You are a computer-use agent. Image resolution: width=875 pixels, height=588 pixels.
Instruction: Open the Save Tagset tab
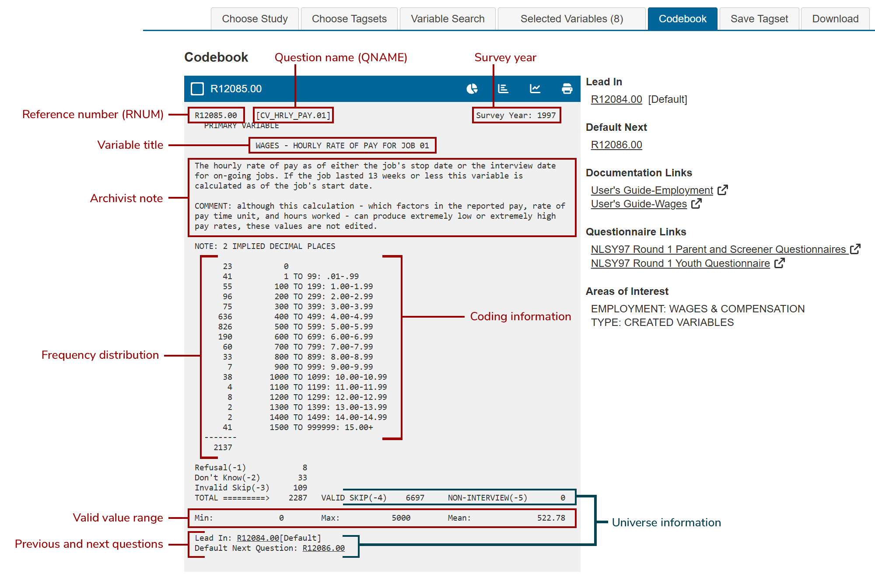pos(759,19)
